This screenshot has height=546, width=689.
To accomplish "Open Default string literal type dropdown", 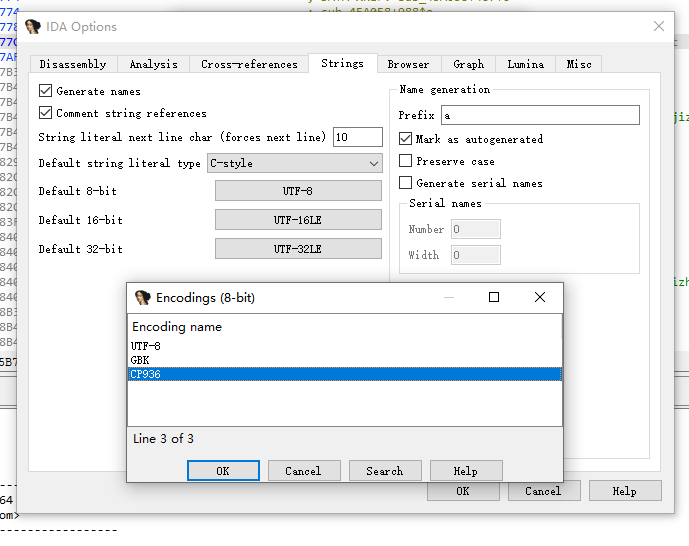I will click(x=294, y=163).
